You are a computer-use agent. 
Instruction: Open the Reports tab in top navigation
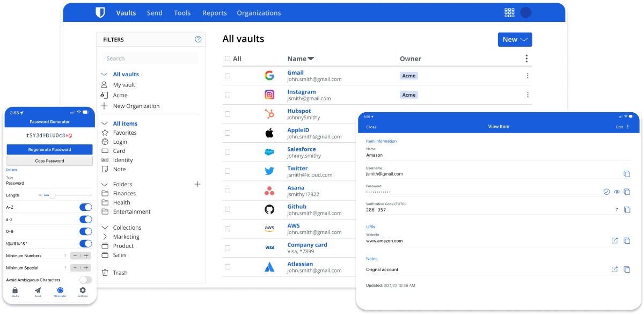[214, 13]
